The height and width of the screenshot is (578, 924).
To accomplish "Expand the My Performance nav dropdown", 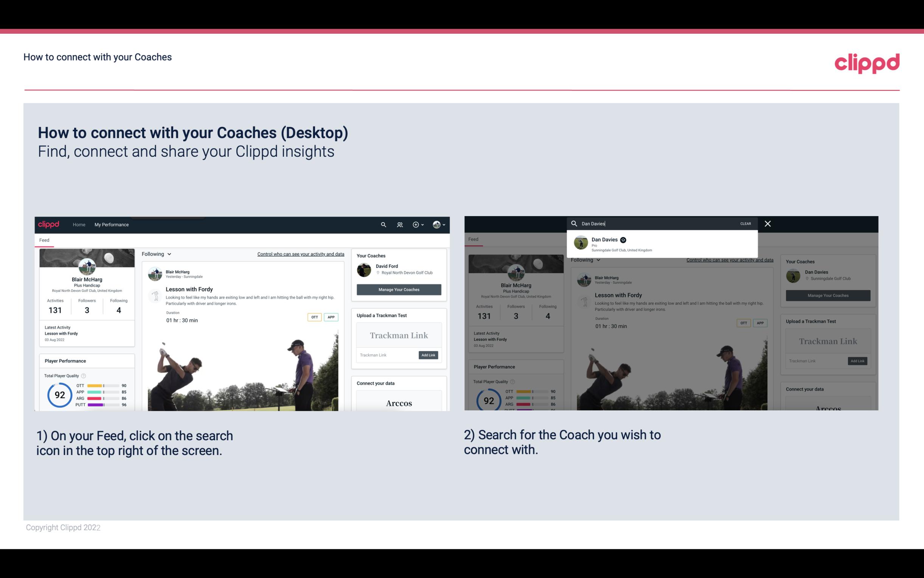I will tap(111, 224).
